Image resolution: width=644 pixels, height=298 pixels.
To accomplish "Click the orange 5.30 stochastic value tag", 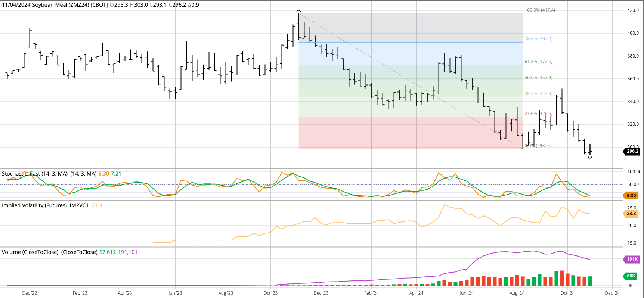I will [631, 195].
